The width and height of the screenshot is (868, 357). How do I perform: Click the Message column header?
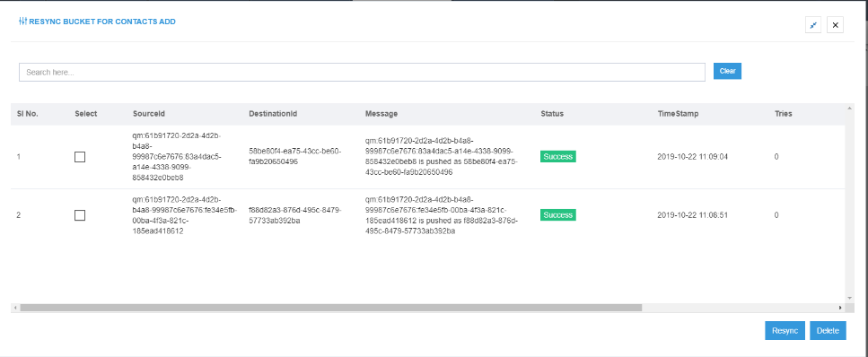pos(381,113)
